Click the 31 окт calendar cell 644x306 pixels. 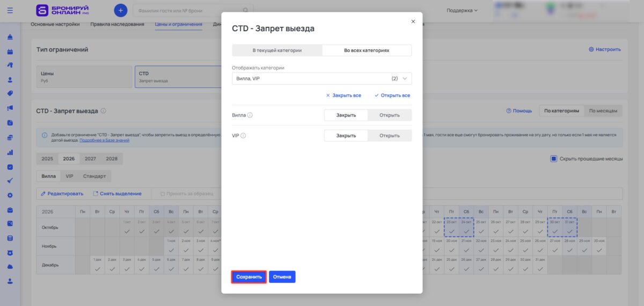coord(569,228)
